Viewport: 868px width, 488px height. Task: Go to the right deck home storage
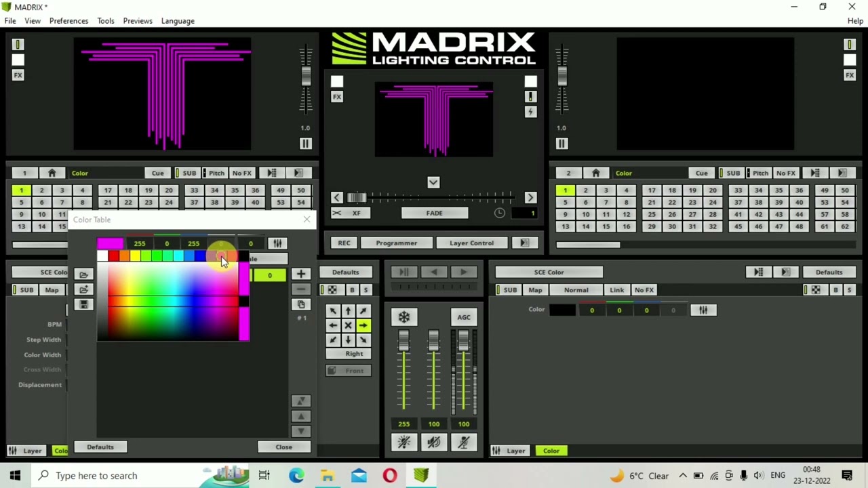pyautogui.click(x=595, y=173)
